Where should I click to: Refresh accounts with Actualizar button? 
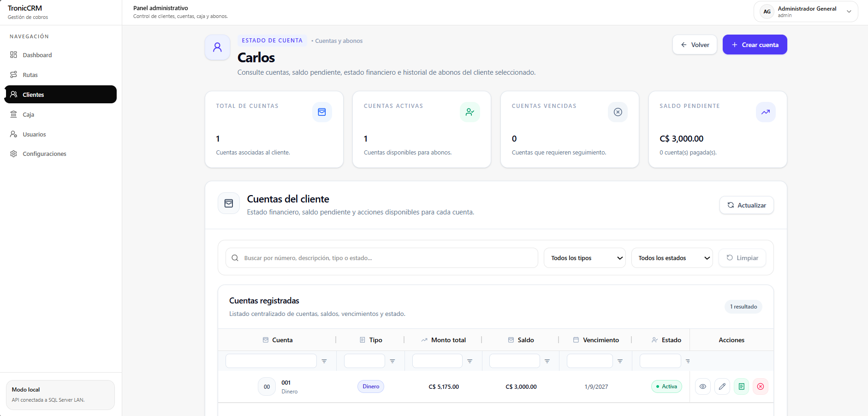(x=747, y=205)
